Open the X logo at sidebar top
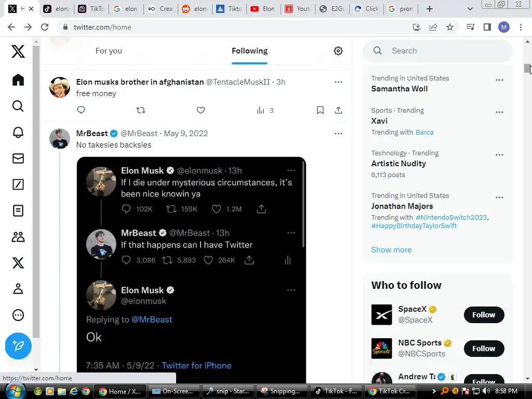 (x=18, y=51)
